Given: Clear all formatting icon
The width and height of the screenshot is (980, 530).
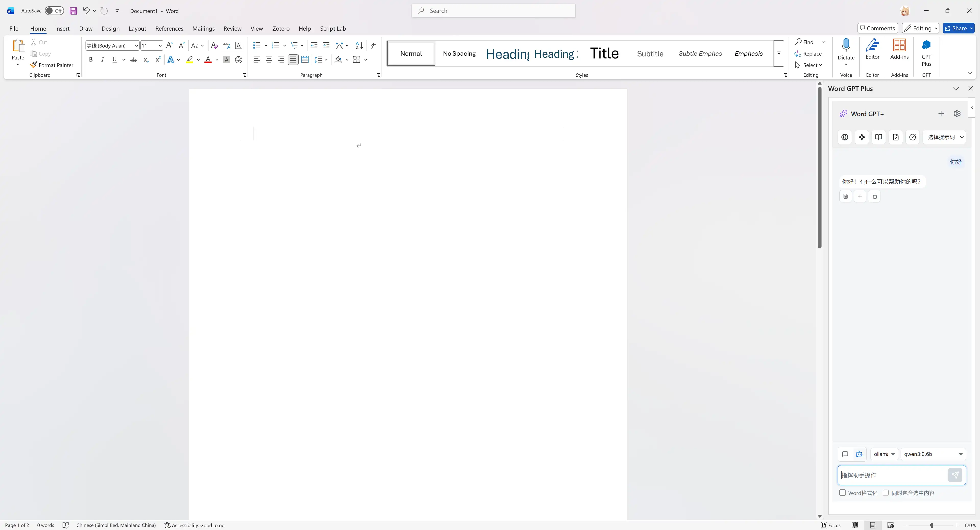Looking at the screenshot, I should 214,46.
